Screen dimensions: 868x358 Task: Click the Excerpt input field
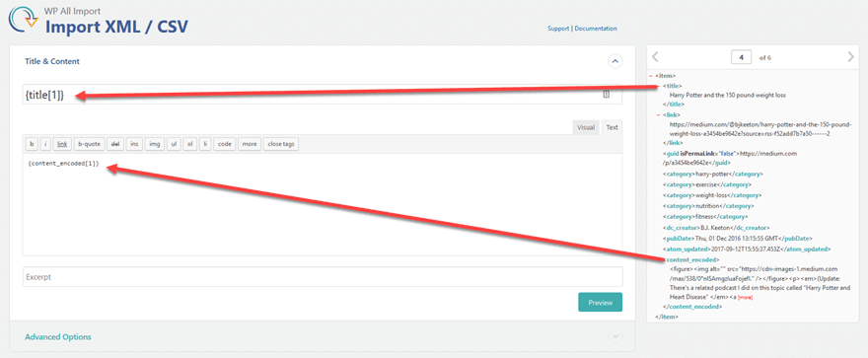coord(323,277)
